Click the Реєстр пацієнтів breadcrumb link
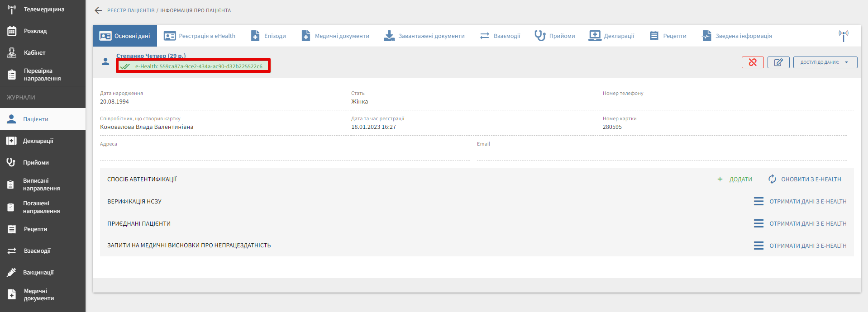Image resolution: width=868 pixels, height=312 pixels. click(x=131, y=10)
